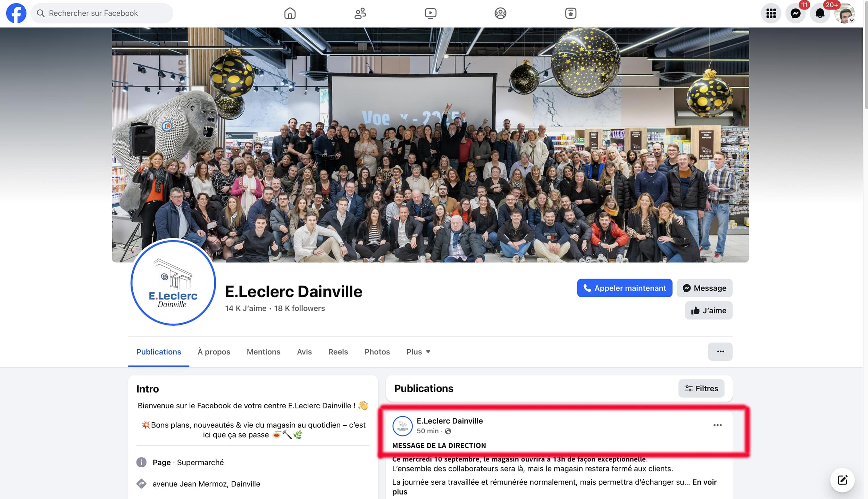The width and height of the screenshot is (868, 499).
Task: Open the Filtres button for publications
Action: pyautogui.click(x=701, y=388)
